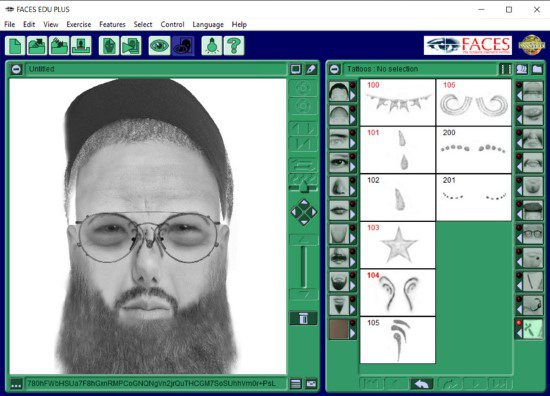Click the Open composite folder icon
The image size is (550, 396).
click(37, 46)
